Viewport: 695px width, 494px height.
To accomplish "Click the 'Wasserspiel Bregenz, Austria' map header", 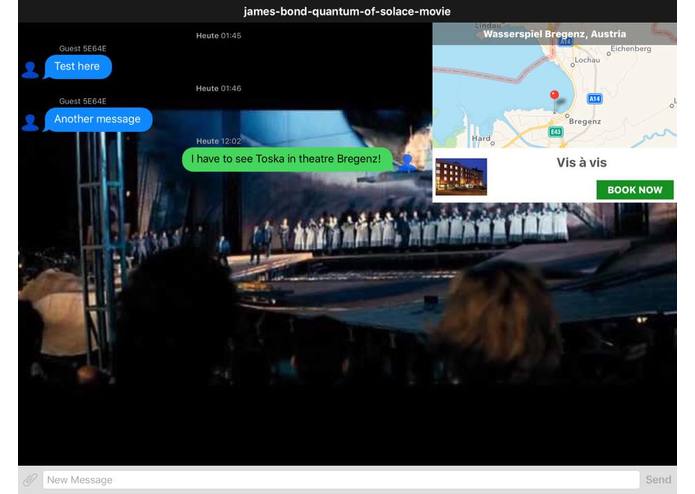I will point(554,34).
